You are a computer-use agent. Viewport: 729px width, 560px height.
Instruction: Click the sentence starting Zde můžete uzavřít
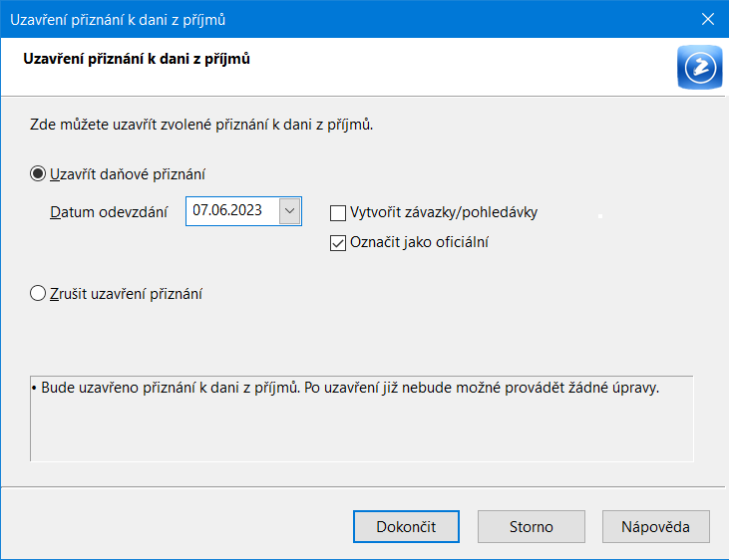[x=201, y=125]
